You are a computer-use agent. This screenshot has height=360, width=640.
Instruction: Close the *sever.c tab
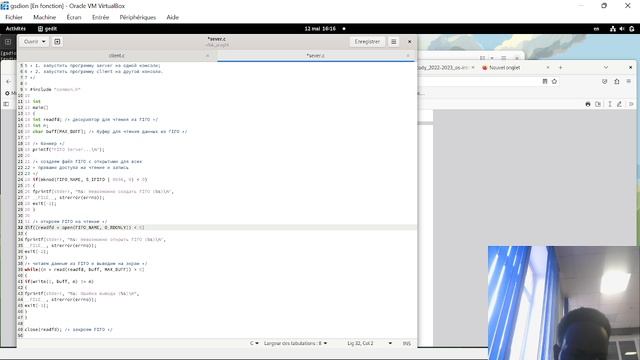[407, 56]
